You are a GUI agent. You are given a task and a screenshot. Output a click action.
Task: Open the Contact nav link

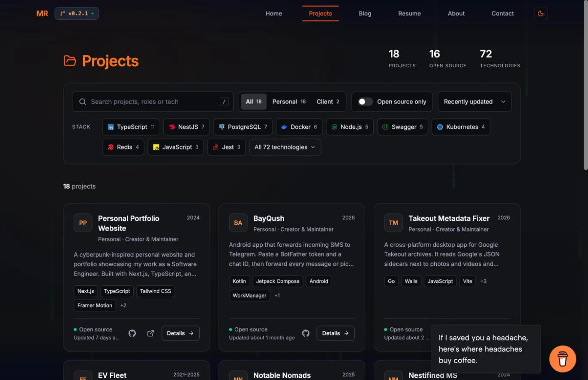point(503,13)
